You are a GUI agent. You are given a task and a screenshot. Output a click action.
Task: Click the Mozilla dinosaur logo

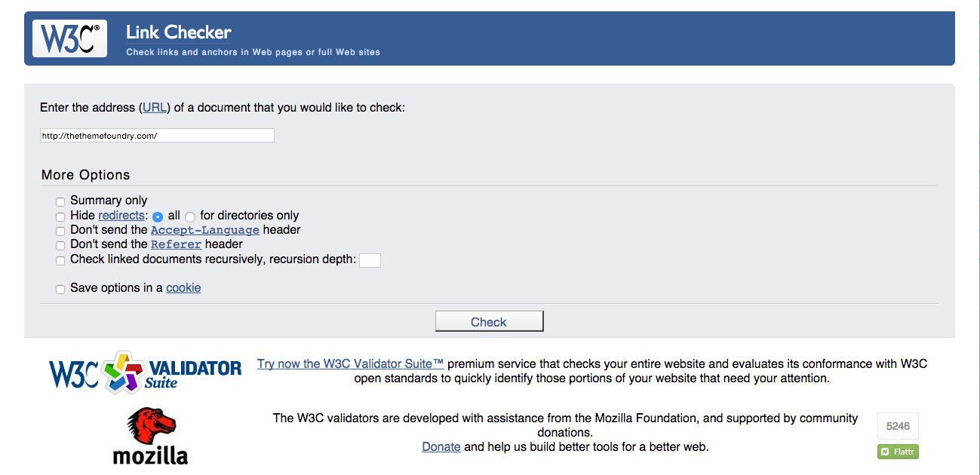pos(150,435)
